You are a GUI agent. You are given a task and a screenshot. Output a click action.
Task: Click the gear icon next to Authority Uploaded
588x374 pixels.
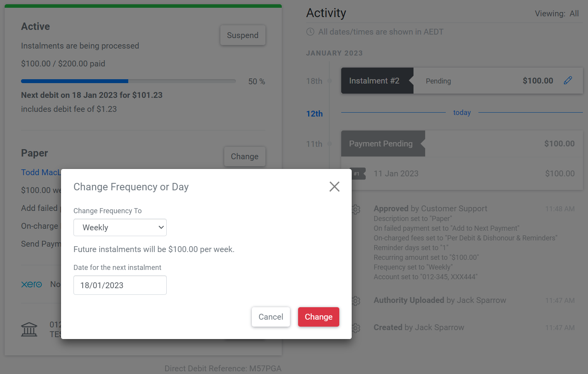point(356,301)
